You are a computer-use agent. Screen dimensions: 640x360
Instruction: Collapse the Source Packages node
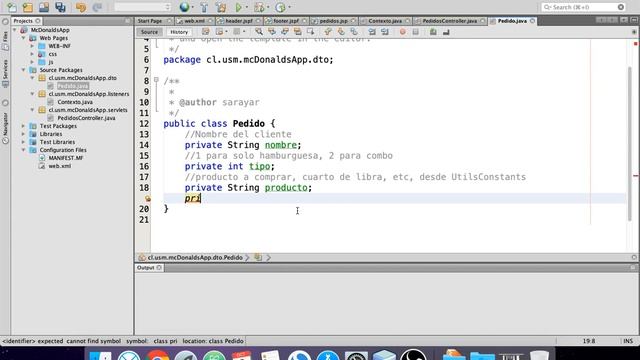coord(24,70)
